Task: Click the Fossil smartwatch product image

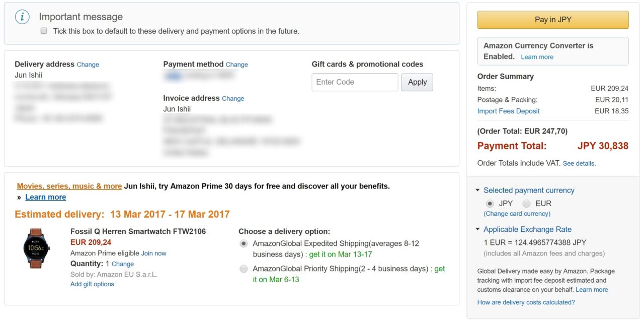Action: [37, 248]
